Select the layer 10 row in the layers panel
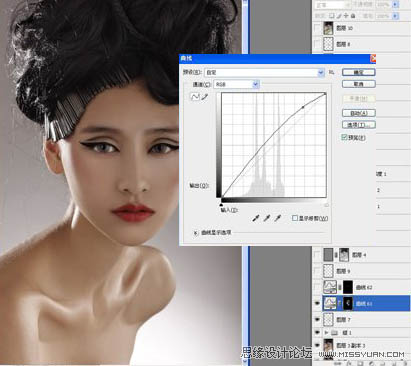Image resolution: width=411 pixels, height=366 pixels. (362, 28)
